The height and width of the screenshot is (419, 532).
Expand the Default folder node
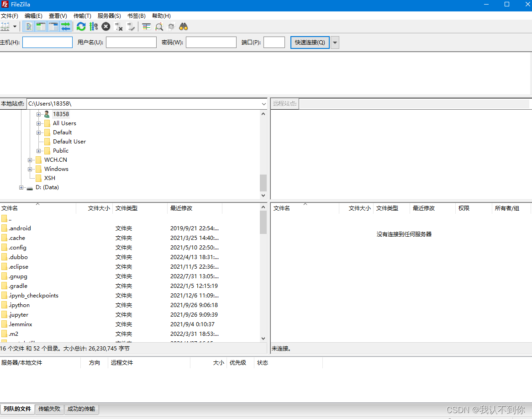coord(38,133)
